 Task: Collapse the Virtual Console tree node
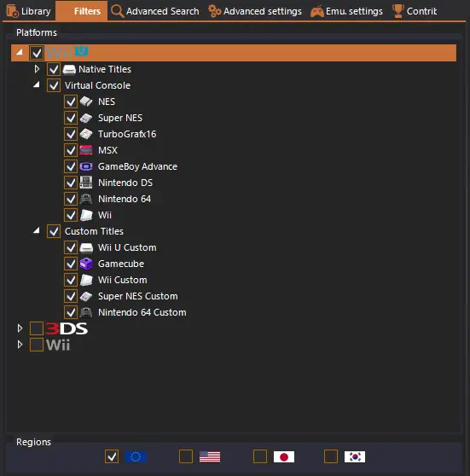pyautogui.click(x=37, y=84)
